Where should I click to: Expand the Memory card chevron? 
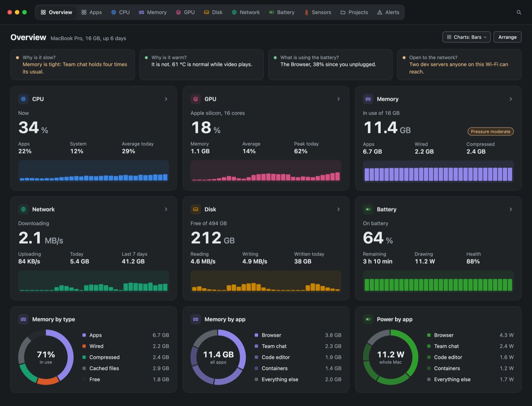coord(511,99)
